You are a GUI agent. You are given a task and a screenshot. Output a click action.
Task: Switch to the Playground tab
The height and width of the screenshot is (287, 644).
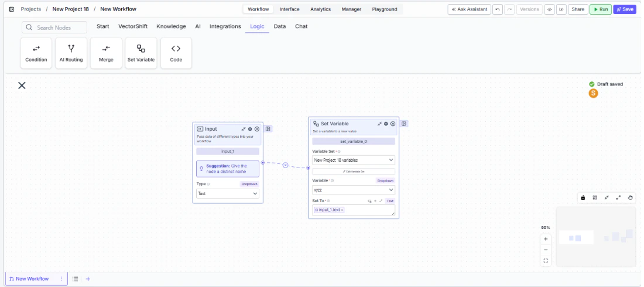(x=385, y=9)
